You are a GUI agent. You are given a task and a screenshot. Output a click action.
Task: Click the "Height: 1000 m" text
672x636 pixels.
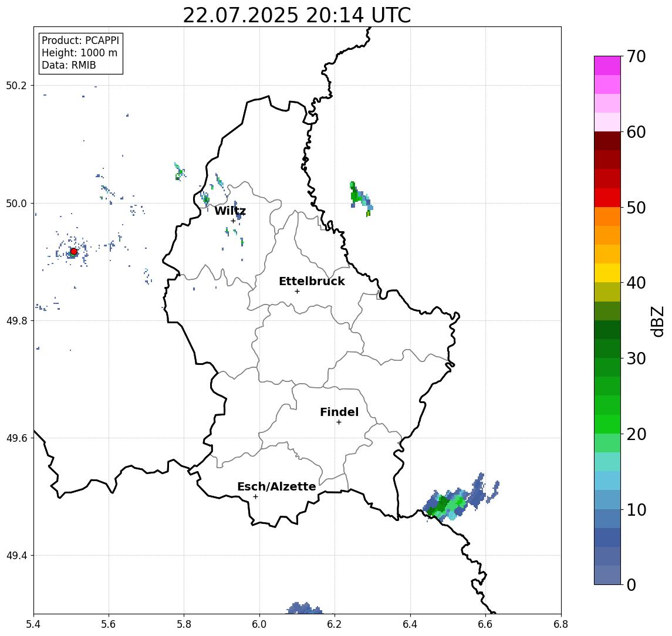pyautogui.click(x=79, y=53)
